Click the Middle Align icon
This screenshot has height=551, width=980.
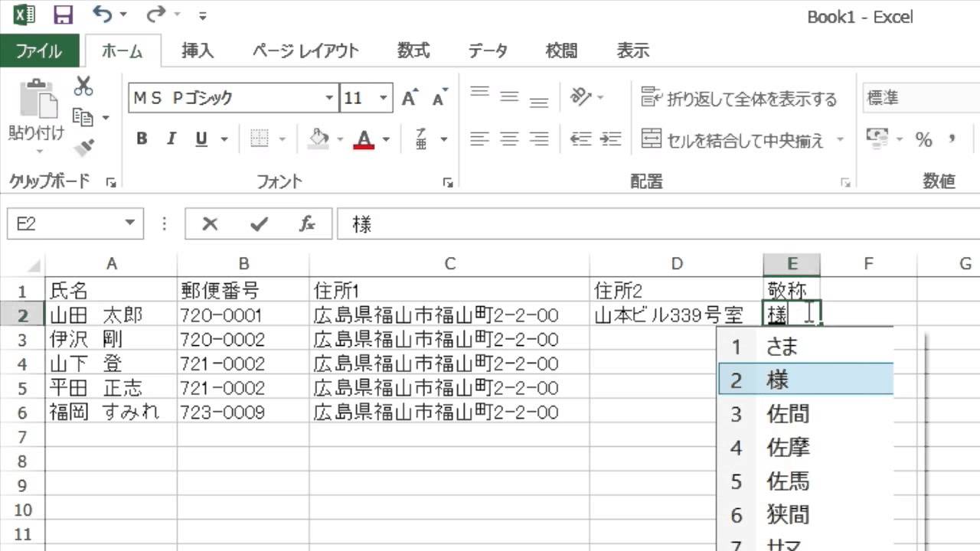pos(510,97)
